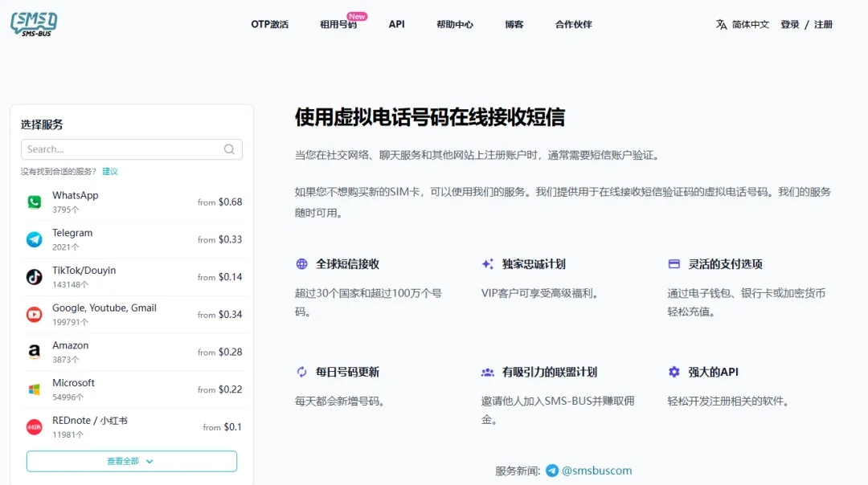Click the service Search input field
868x485 pixels.
[x=122, y=149]
